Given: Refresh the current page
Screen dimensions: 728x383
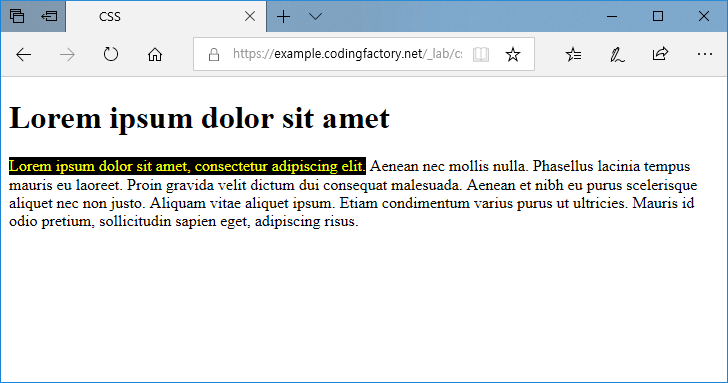Looking at the screenshot, I should point(110,54).
